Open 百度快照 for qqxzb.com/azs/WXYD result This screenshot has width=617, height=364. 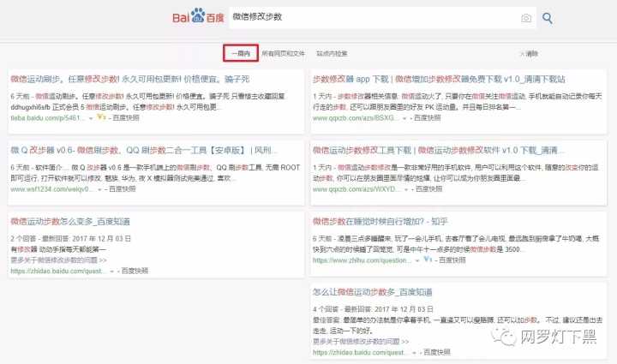[429, 188]
